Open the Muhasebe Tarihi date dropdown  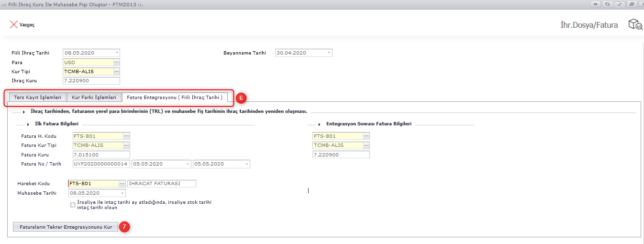(122, 193)
